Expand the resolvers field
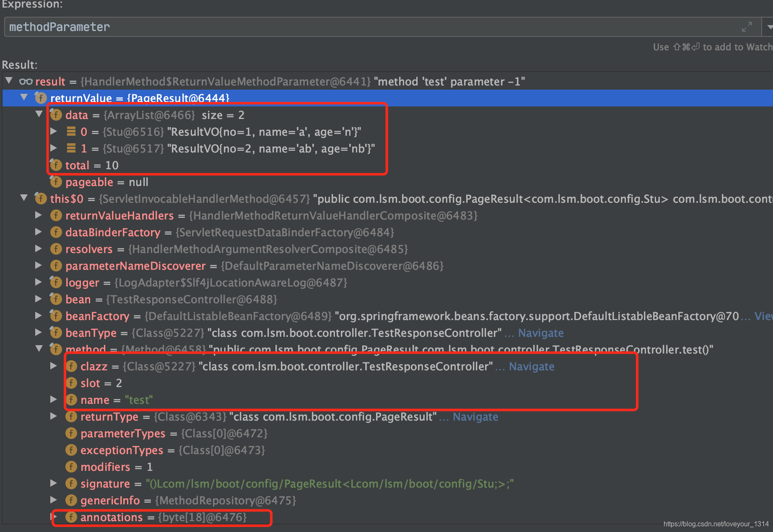The width and height of the screenshot is (773, 532). coord(39,248)
